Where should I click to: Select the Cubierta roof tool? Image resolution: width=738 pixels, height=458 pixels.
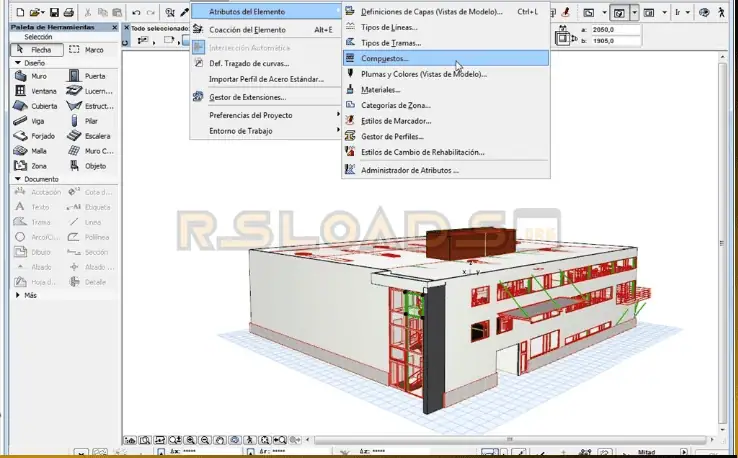point(35,106)
